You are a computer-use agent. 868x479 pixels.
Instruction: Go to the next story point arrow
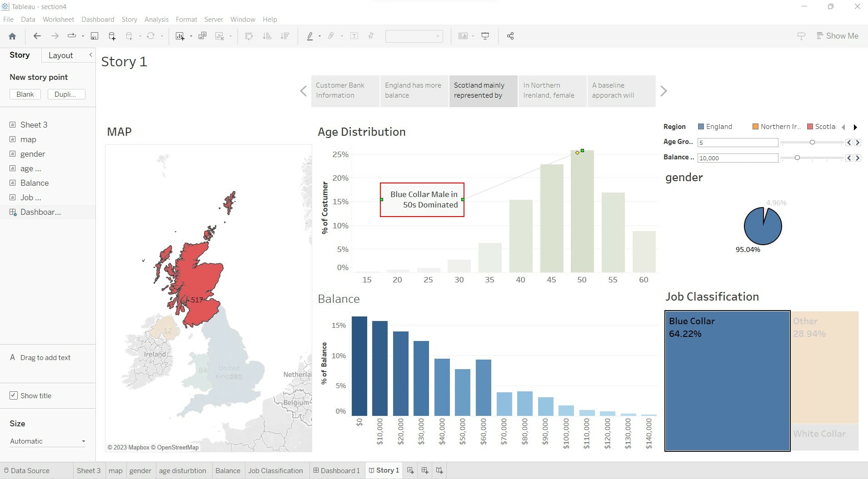663,91
